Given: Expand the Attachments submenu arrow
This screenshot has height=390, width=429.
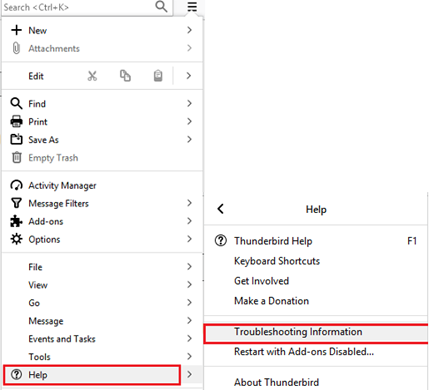Looking at the screenshot, I should 189,48.
